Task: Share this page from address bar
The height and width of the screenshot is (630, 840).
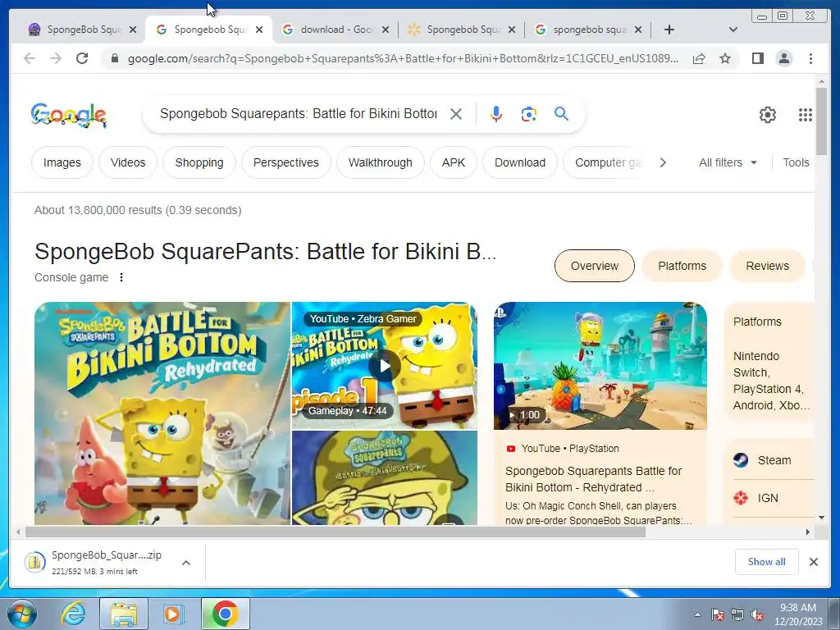Action: click(699, 58)
